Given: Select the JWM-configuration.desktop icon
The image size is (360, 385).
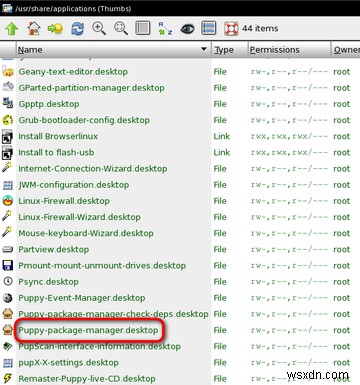Looking at the screenshot, I should 8,185.
